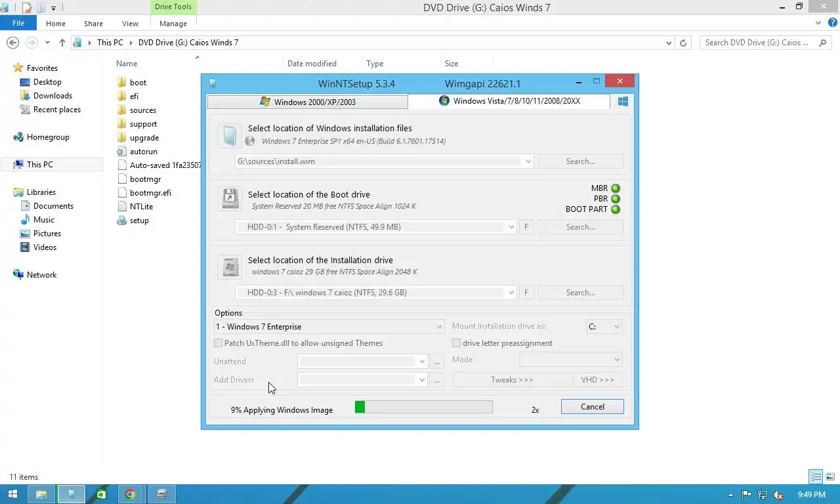Screen dimensions: 840x504
Task: Switch to Windows 2000/XP/2003 tab
Action: pos(308,102)
